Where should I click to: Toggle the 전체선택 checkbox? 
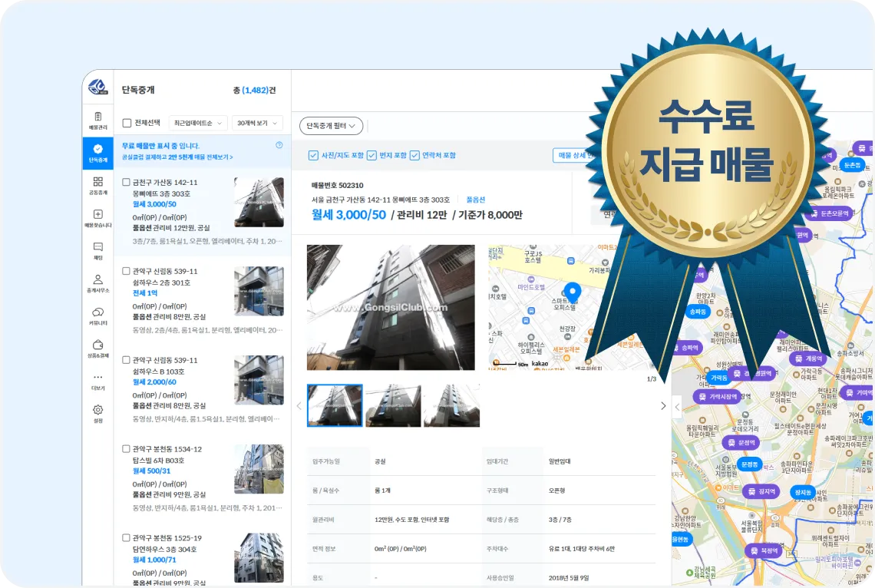click(127, 123)
